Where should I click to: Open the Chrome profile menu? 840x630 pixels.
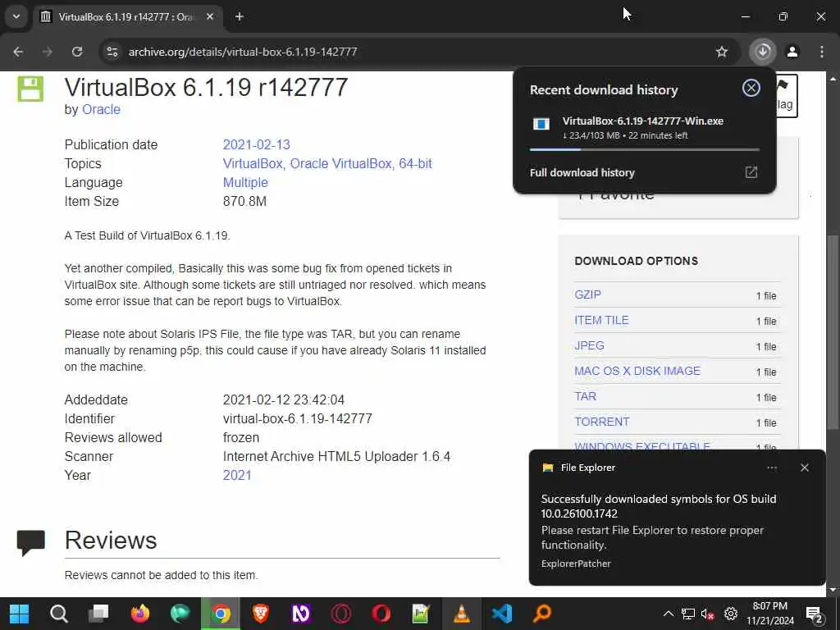(x=792, y=52)
